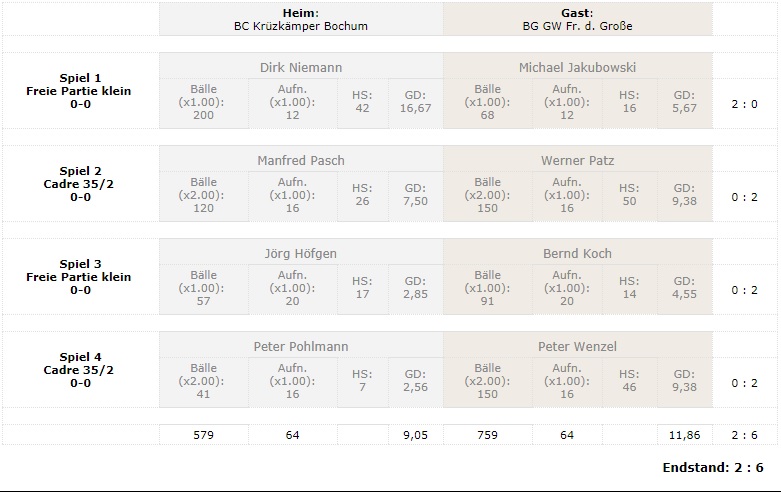Viewport: 781px width, 492px height.
Task: Select Manfred Pasch in Spiel 2
Action: point(300,160)
